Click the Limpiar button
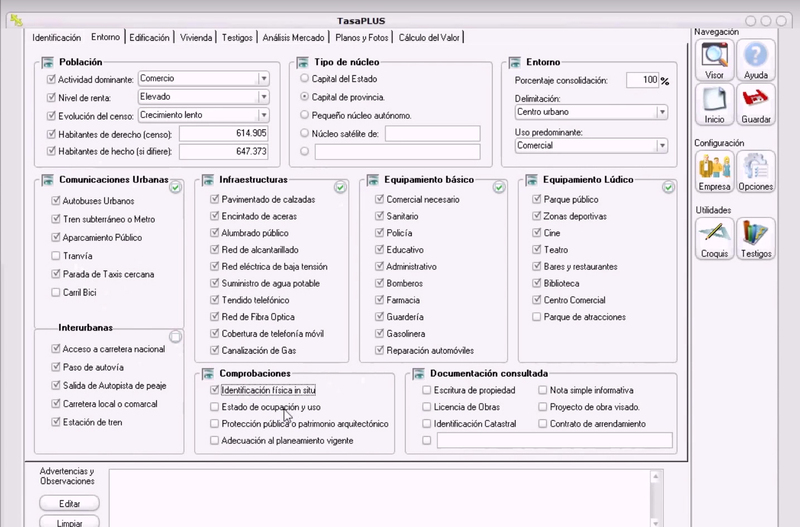The image size is (800, 527). point(69,522)
